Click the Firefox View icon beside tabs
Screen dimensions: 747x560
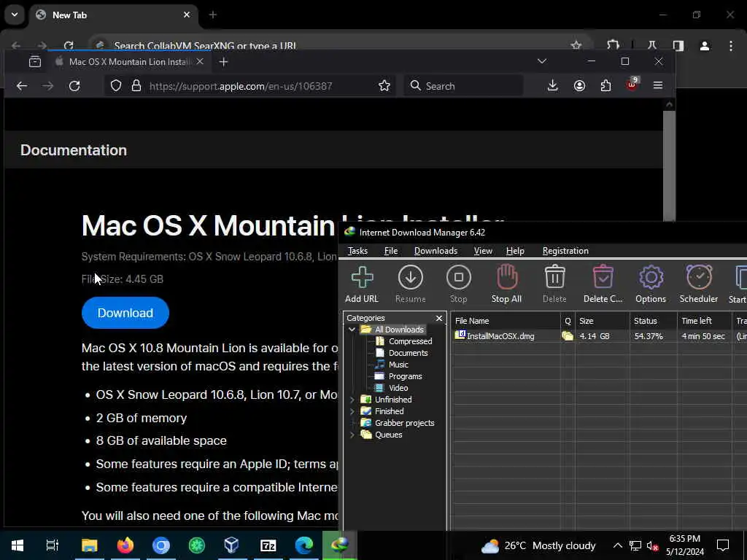click(x=35, y=62)
